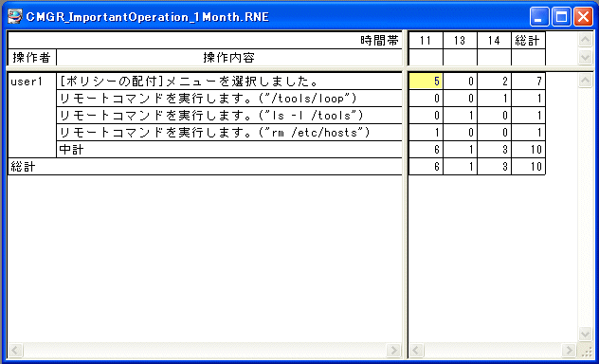This screenshot has height=364, width=599.
Task: Select the 操作内容 column header
Action: pyautogui.click(x=229, y=57)
